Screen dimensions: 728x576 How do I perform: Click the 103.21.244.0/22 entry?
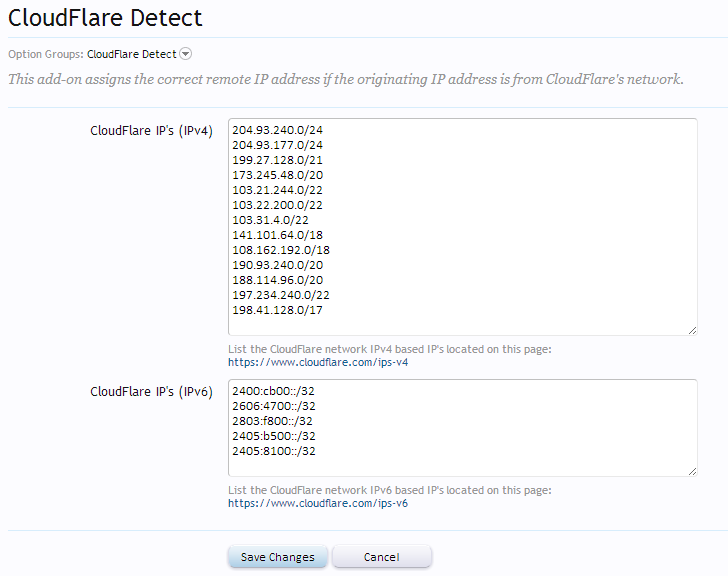[x=277, y=190]
